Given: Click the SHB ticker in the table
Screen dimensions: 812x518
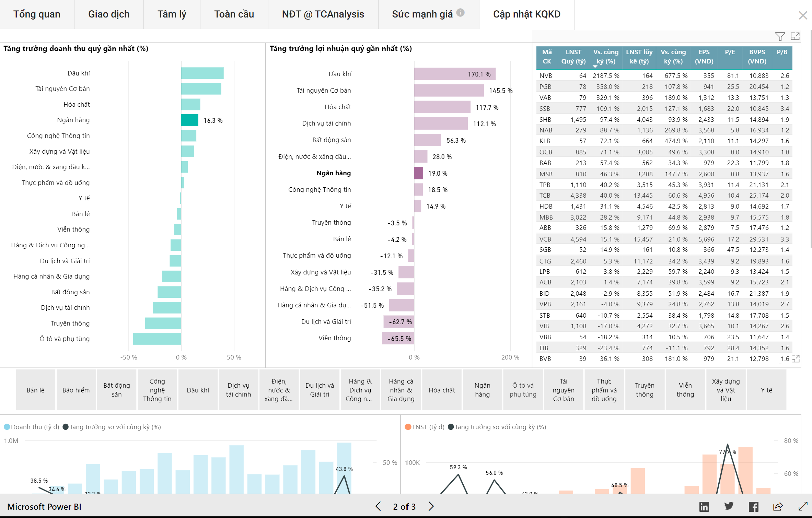Looking at the screenshot, I should click(545, 119).
